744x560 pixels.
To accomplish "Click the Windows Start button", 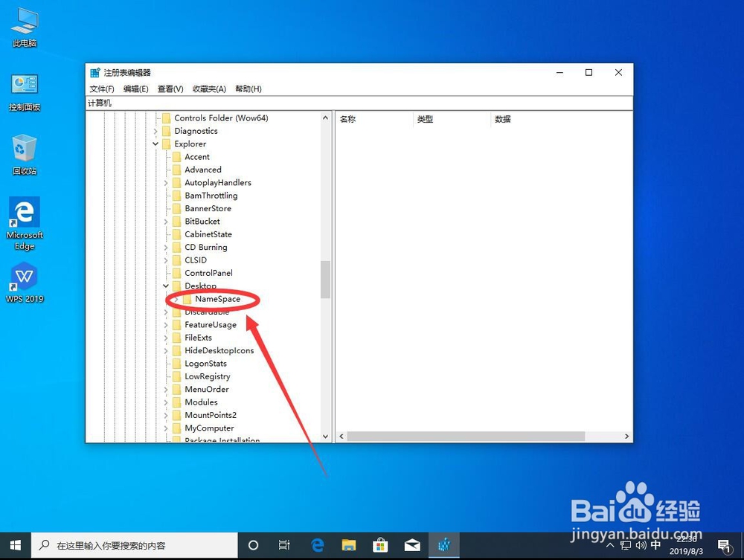I will point(15,545).
